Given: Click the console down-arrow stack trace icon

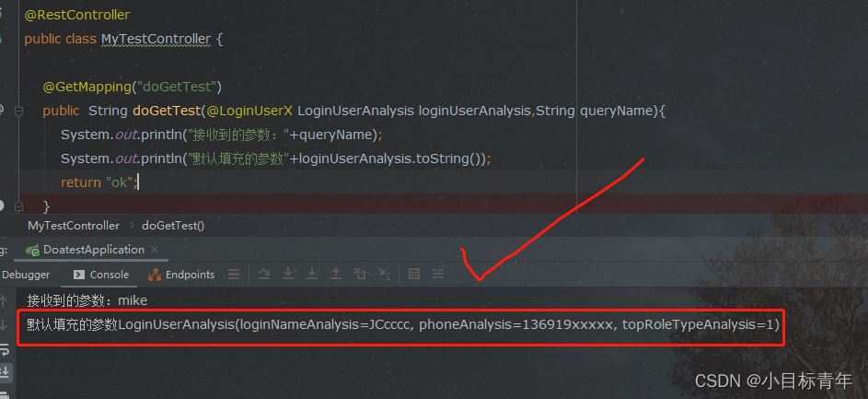Looking at the screenshot, I should click(x=4, y=324).
